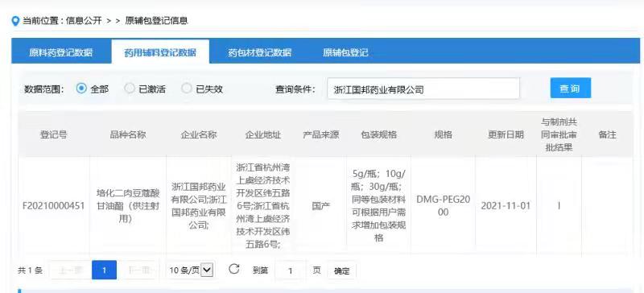The image size is (644, 293).
Task: Select the 已激活 radio button
Action: [x=130, y=89]
